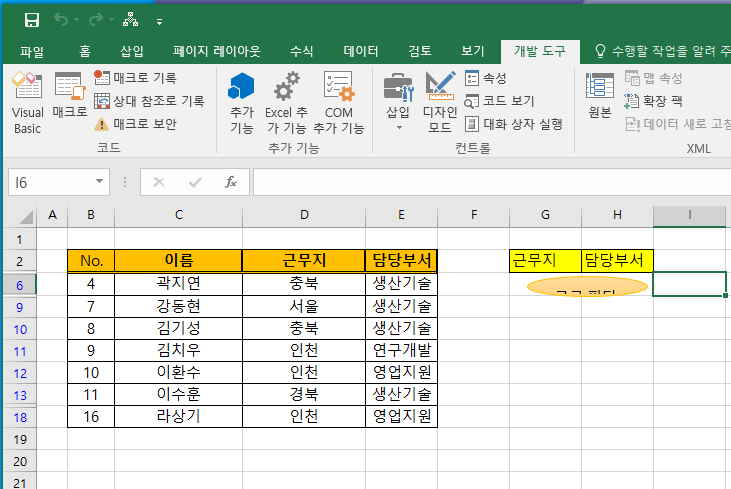Start 매크로 기록
This screenshot has height=489, width=731.
(x=135, y=78)
